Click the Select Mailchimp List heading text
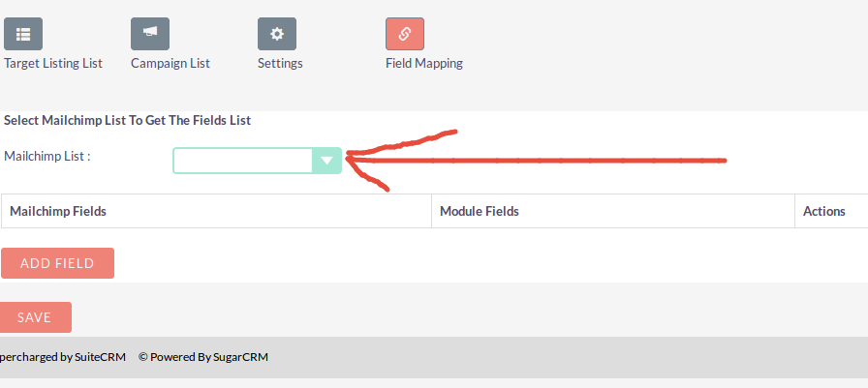This screenshot has height=388, width=868. click(x=127, y=120)
